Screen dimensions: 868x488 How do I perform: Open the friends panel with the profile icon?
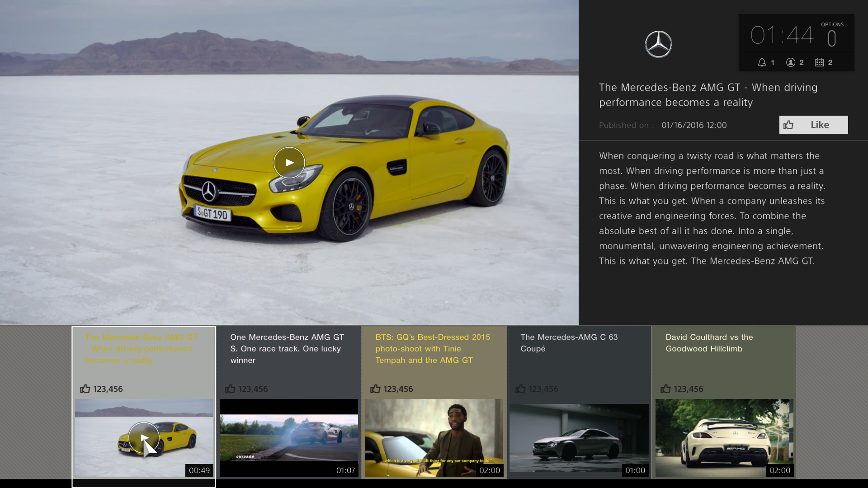(x=792, y=62)
